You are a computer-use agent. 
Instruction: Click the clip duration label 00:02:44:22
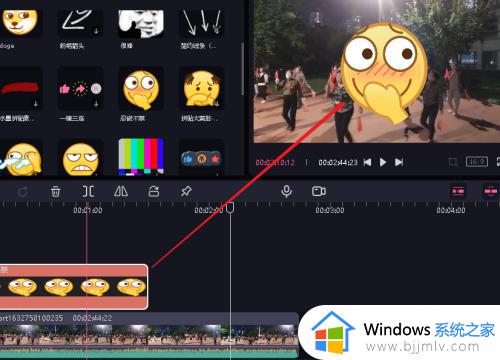click(92, 318)
